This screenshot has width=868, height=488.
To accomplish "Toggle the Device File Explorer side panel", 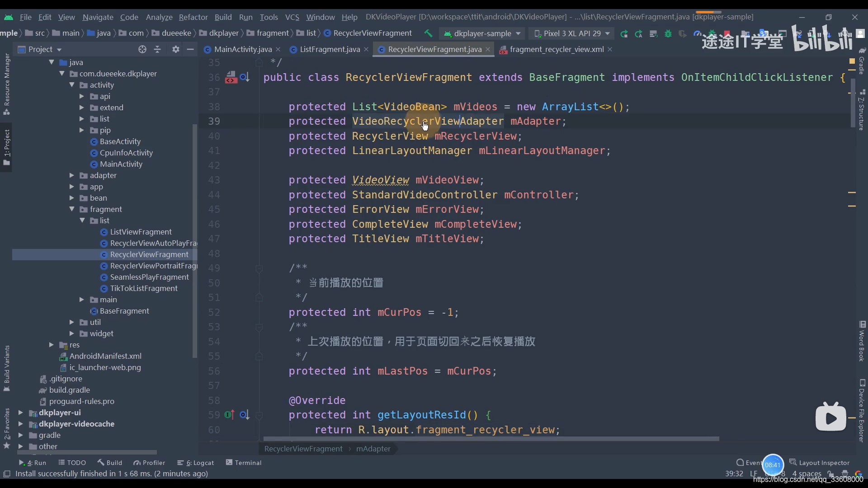I will pos(862,410).
